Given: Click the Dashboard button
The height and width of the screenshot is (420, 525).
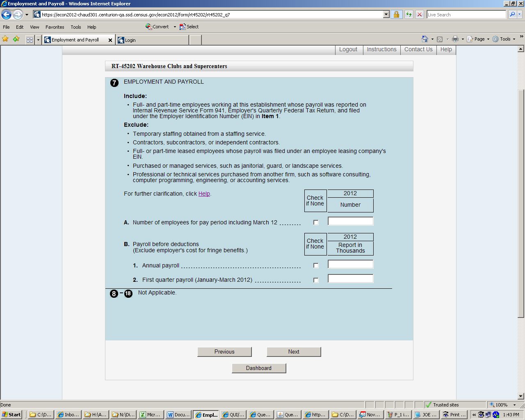Looking at the screenshot, I should (x=259, y=368).
